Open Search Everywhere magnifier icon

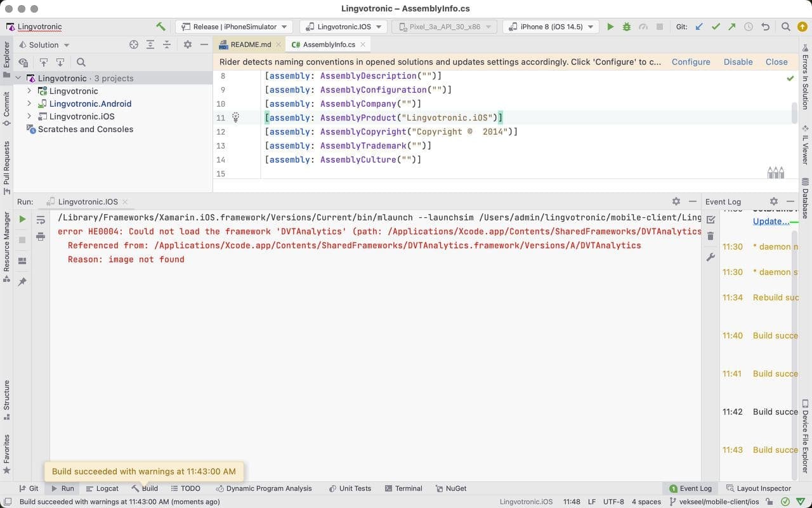coord(786,27)
